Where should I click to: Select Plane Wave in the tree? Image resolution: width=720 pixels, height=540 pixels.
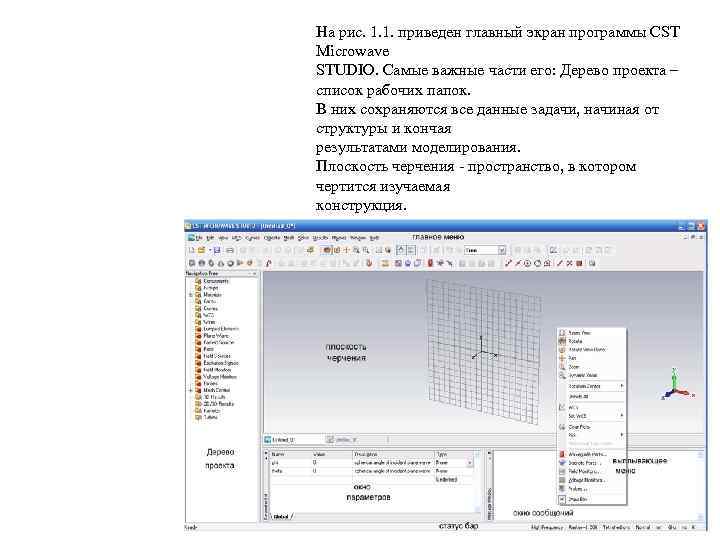216,336
